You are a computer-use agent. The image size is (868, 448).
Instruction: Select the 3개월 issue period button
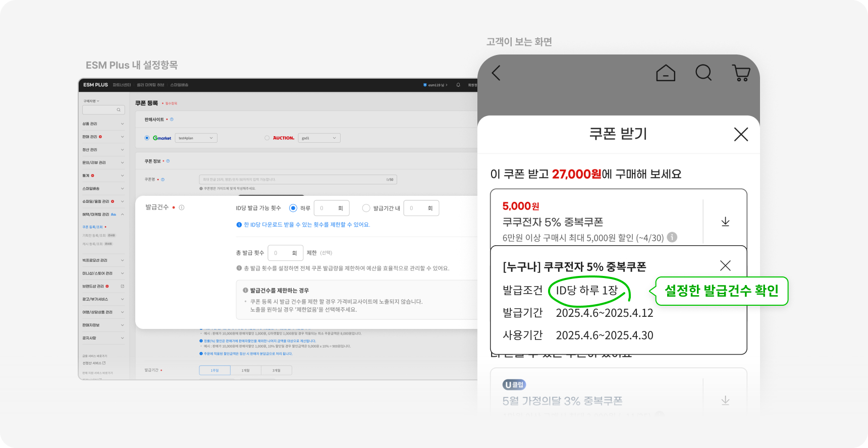tap(277, 370)
